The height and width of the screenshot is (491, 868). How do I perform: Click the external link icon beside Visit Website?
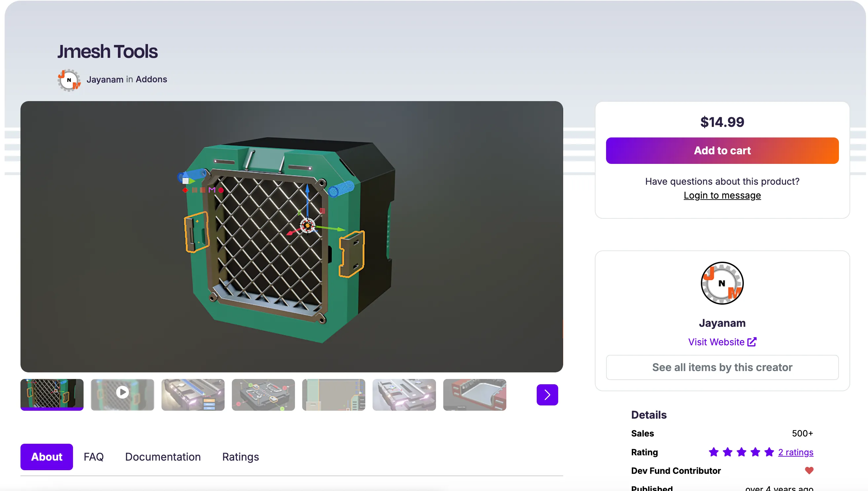[x=751, y=342]
